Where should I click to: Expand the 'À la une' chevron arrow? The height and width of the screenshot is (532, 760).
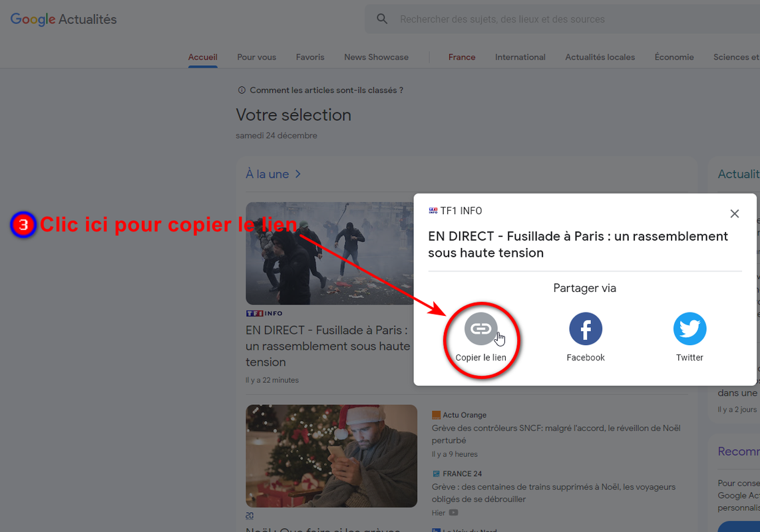[x=298, y=174]
